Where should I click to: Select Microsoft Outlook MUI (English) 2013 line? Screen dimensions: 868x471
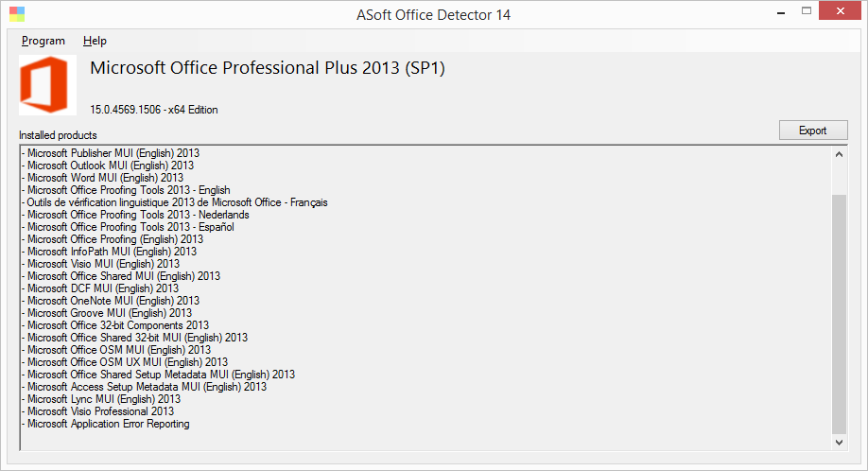pos(110,166)
